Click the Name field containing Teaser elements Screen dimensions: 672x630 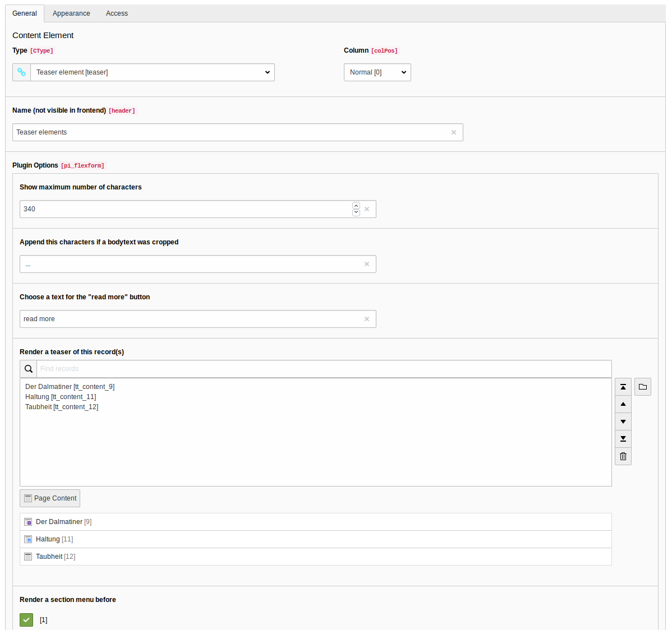[237, 132]
